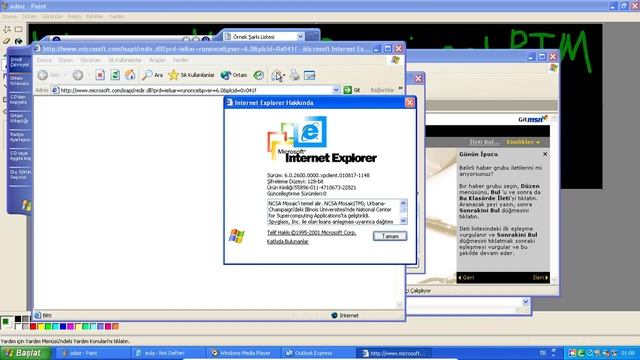Image resolution: width=640 pixels, height=360 pixels.
Task: Click the license text scrollbar down arrow
Action: tap(403, 221)
